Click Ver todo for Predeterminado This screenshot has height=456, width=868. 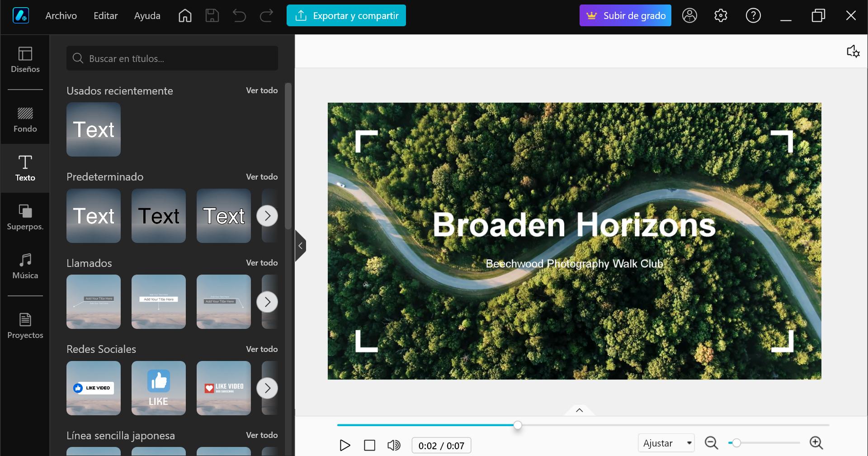[262, 177]
